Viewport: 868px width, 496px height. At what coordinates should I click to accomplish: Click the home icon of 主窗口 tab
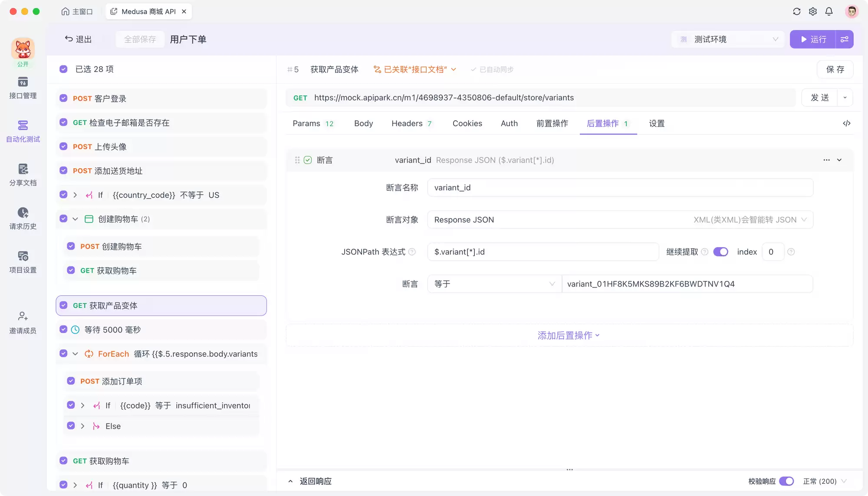(x=65, y=11)
